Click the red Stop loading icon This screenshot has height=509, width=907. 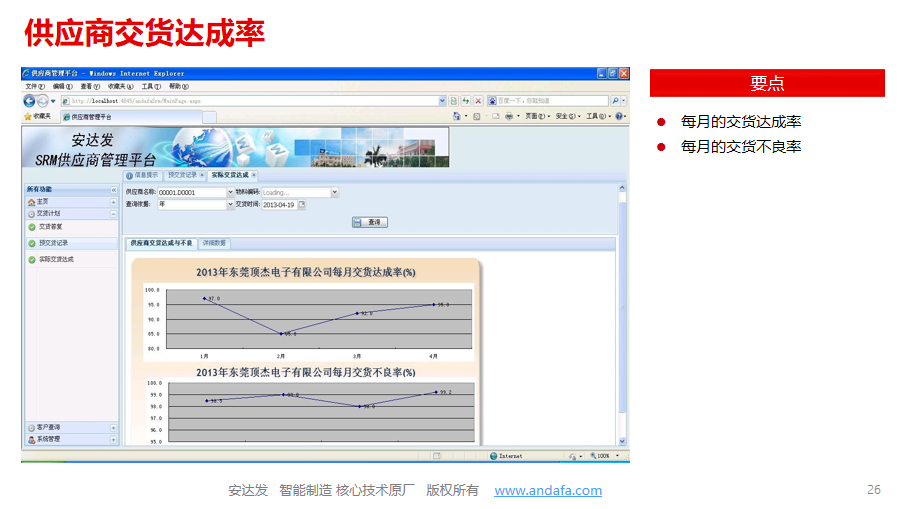[x=478, y=101]
